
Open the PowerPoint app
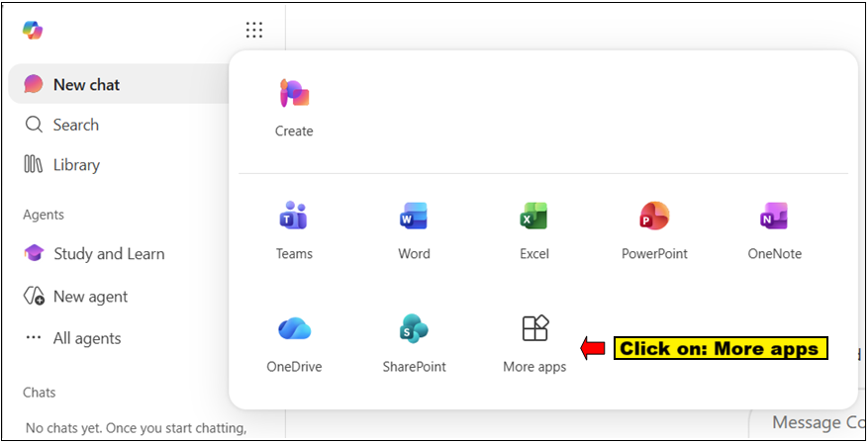(x=654, y=230)
